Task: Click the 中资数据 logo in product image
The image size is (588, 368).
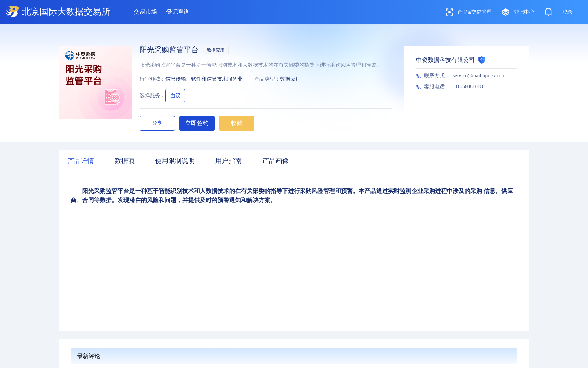Action: 80,55
